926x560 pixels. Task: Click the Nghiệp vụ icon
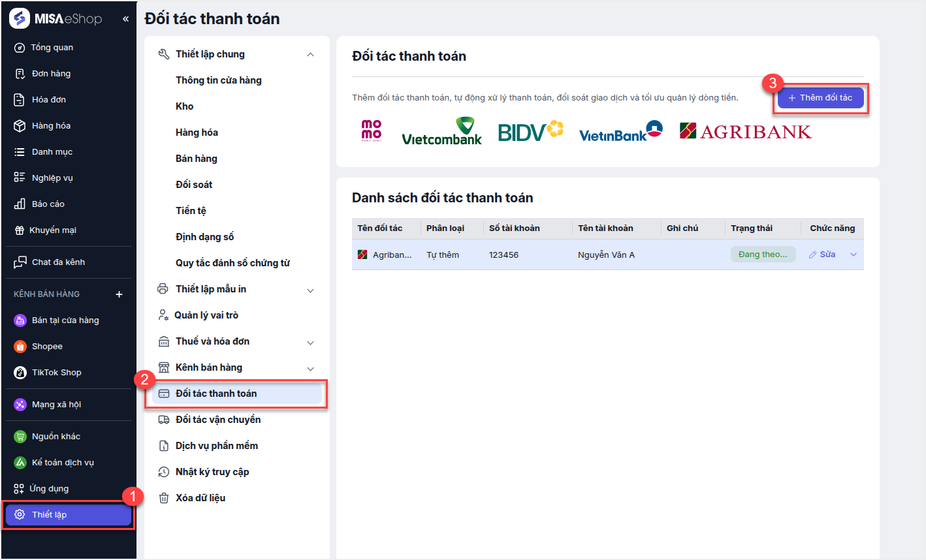click(x=20, y=178)
